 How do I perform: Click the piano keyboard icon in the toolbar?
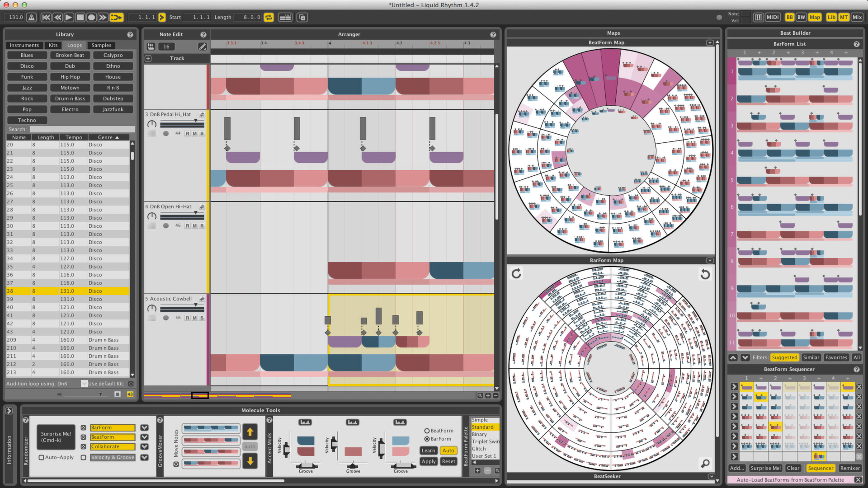[759, 17]
